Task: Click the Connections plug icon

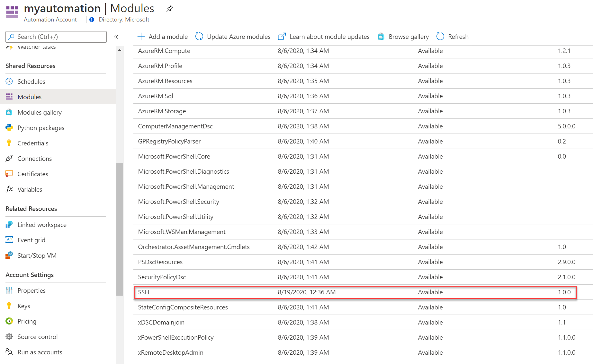Action: [9, 158]
